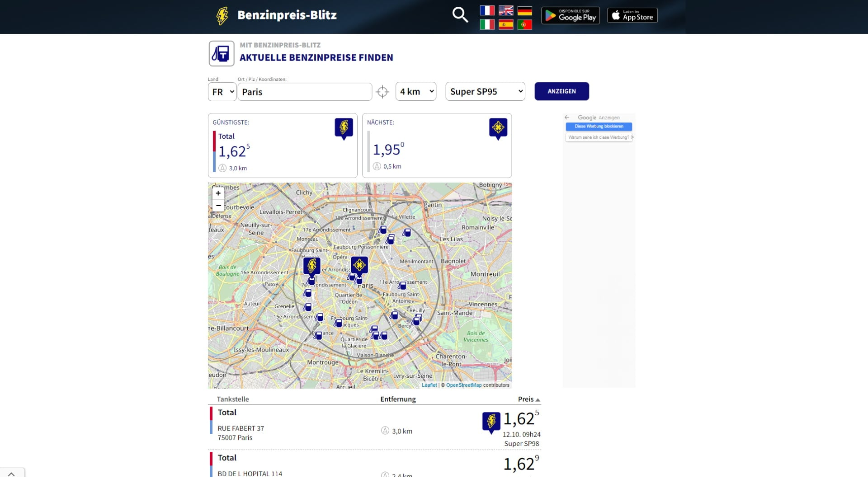Open the OpenStreetMap attribution link
The image size is (868, 488).
point(464,385)
